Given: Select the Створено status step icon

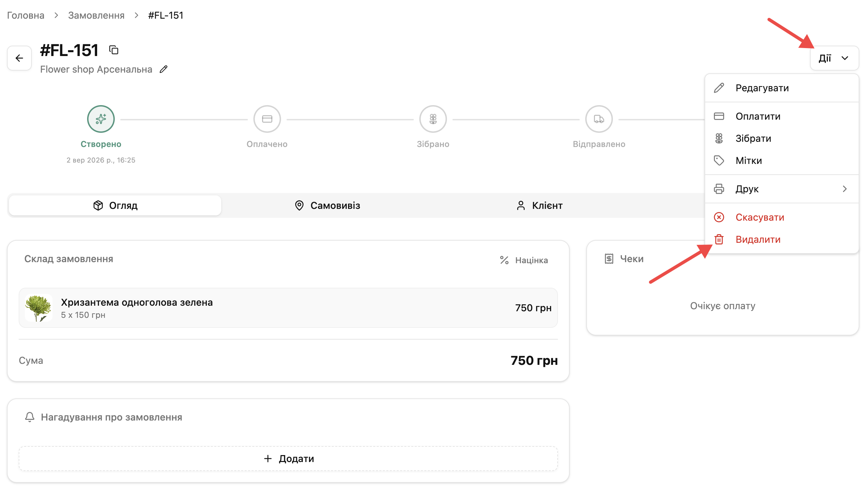Looking at the screenshot, I should [101, 119].
